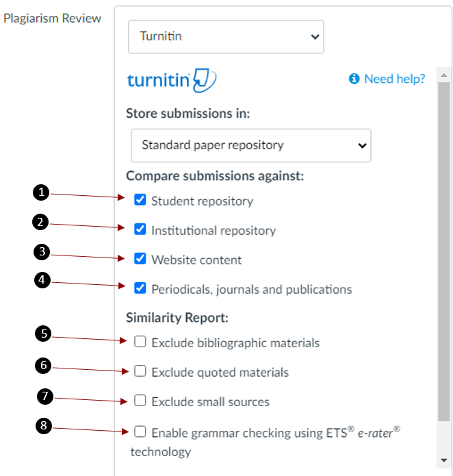This screenshot has height=476, width=453.
Task: Click the info icon beside Need help
Action: pos(354,79)
